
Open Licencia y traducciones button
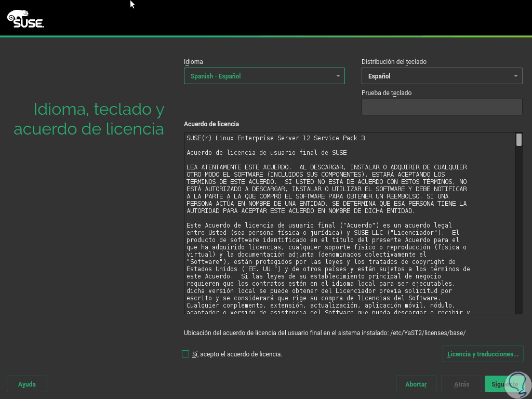click(483, 354)
